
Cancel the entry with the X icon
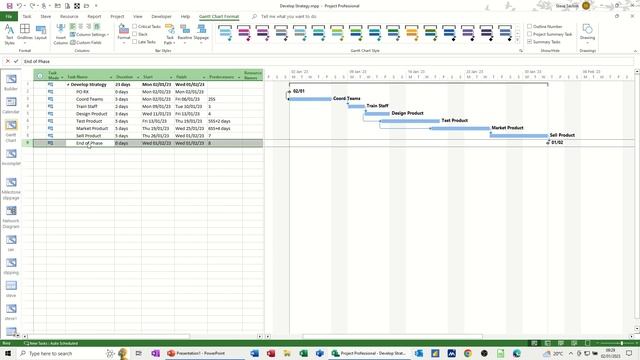pyautogui.click(x=7, y=61)
